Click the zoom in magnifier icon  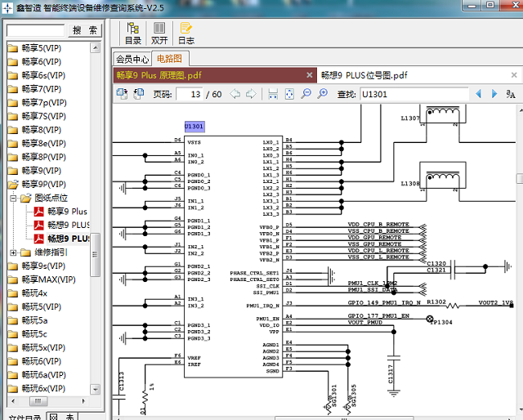pyautogui.click(x=322, y=94)
